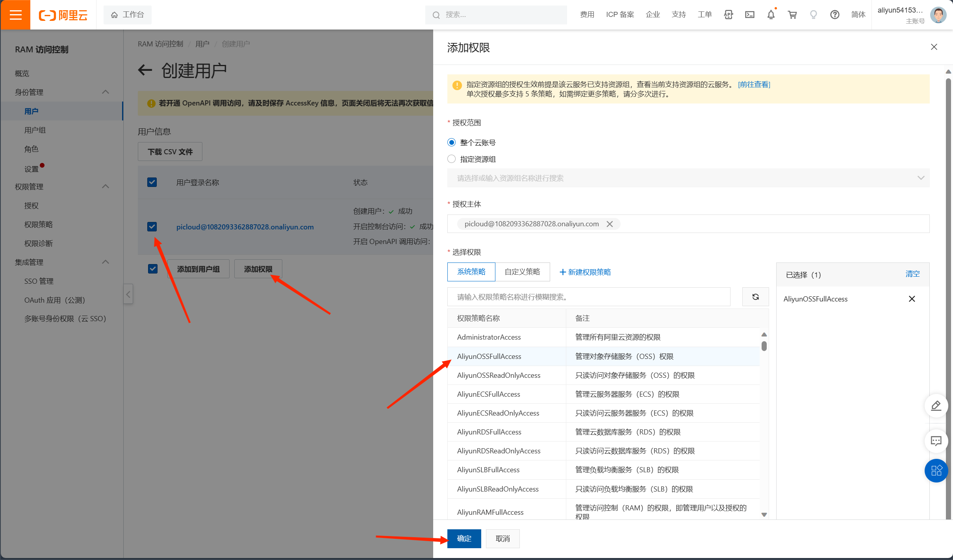Click 新建权限策略 link
The image size is (953, 560).
point(585,272)
